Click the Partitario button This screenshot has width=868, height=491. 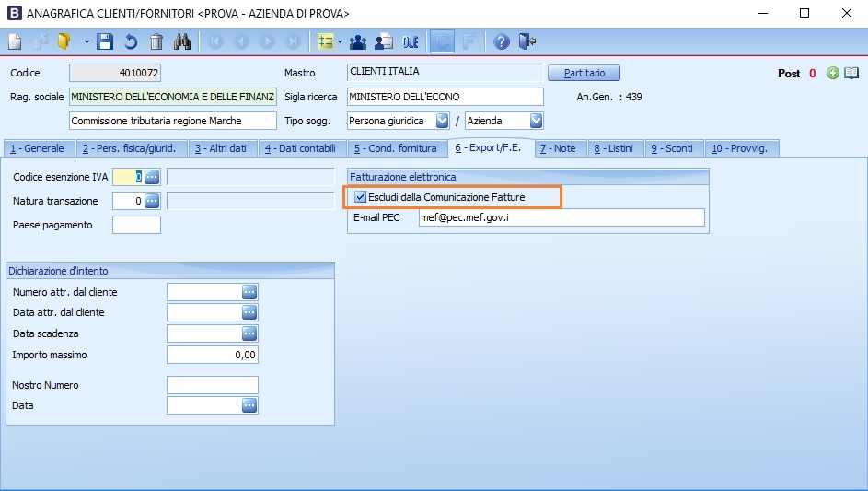coord(584,73)
